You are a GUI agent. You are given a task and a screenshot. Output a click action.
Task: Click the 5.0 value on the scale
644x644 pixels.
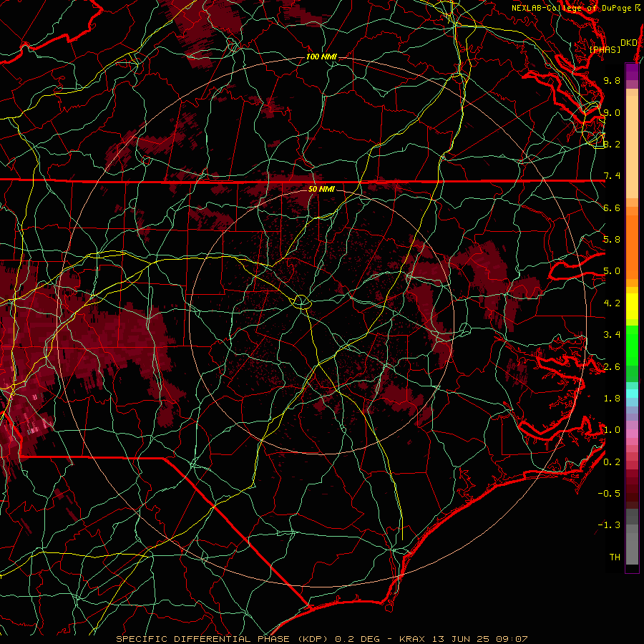pos(612,271)
